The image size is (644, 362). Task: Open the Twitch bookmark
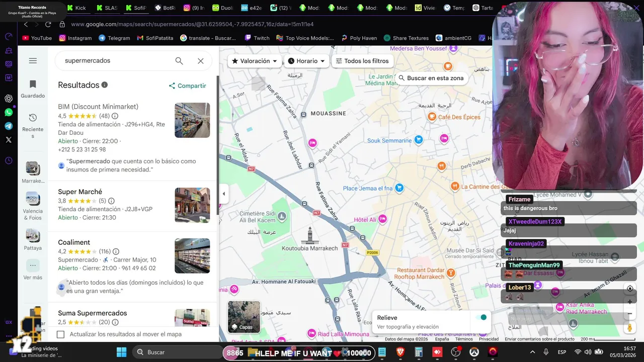click(257, 38)
